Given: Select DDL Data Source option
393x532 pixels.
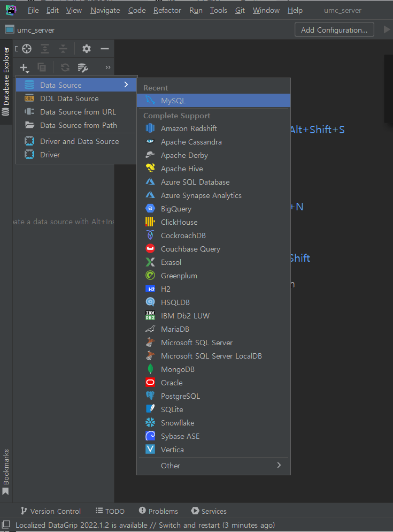Looking at the screenshot, I should pyautogui.click(x=76, y=98).
